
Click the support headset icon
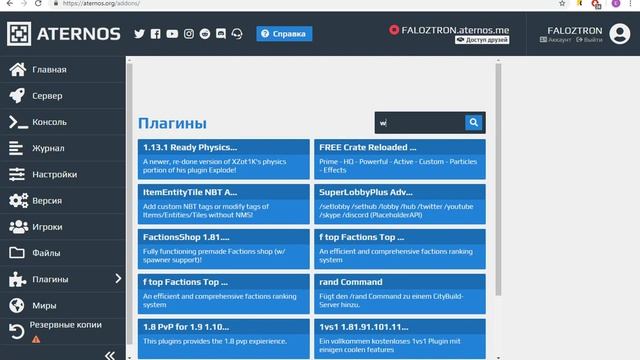[x=237, y=33]
